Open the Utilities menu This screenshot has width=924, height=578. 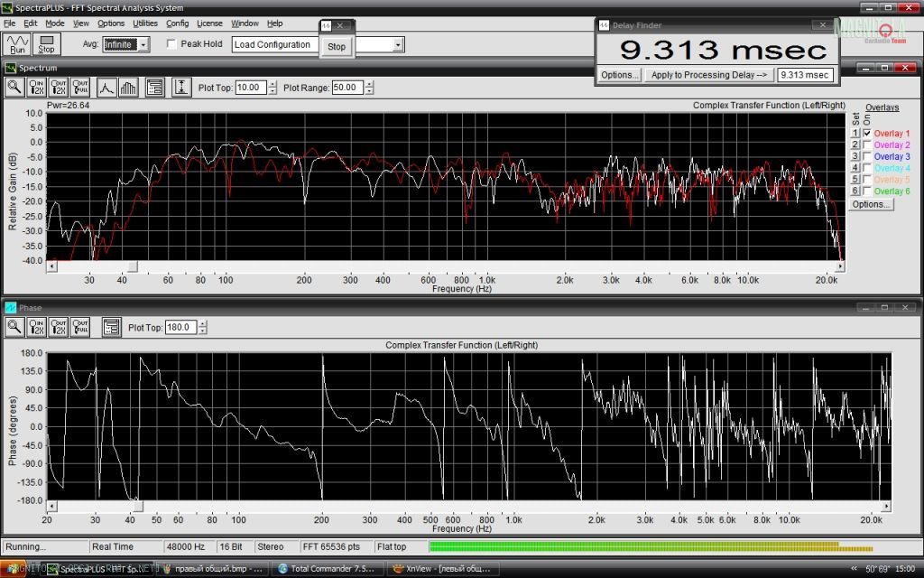(x=145, y=23)
